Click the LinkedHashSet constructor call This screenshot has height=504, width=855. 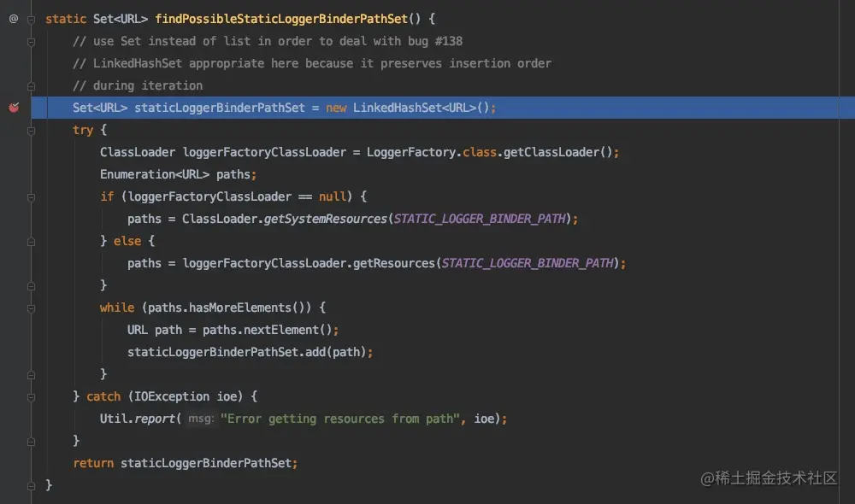click(421, 108)
